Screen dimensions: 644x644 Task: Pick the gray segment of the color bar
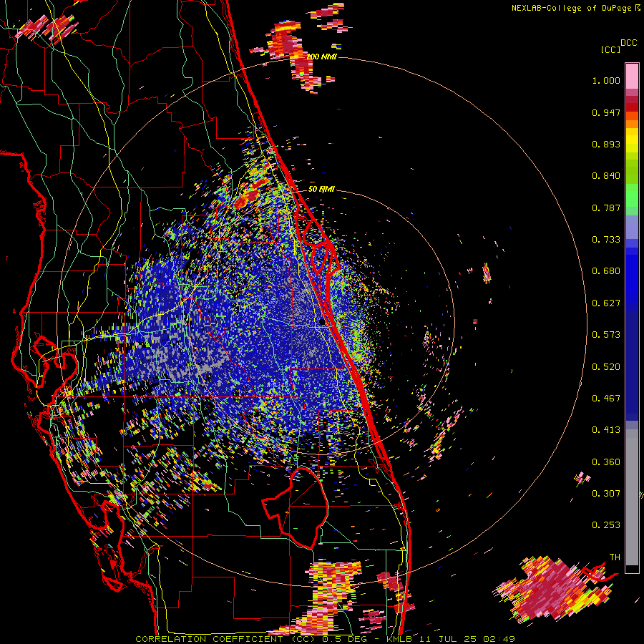tap(632, 497)
